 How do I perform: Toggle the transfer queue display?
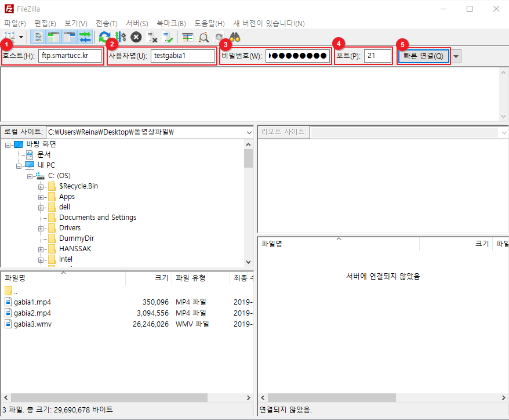click(x=85, y=37)
